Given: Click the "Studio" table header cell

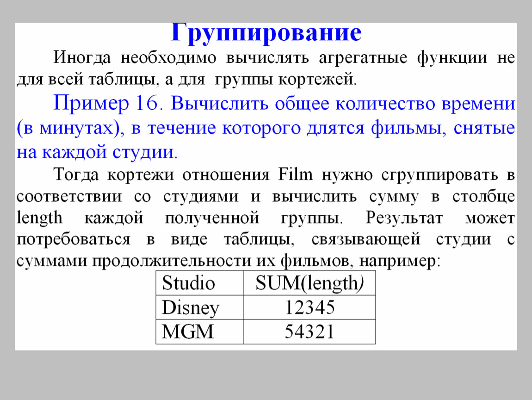Looking at the screenshot, I should 188,283.
